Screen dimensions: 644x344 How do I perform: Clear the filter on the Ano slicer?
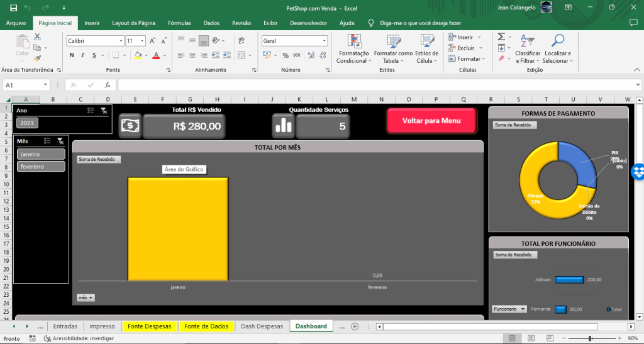pyautogui.click(x=104, y=110)
